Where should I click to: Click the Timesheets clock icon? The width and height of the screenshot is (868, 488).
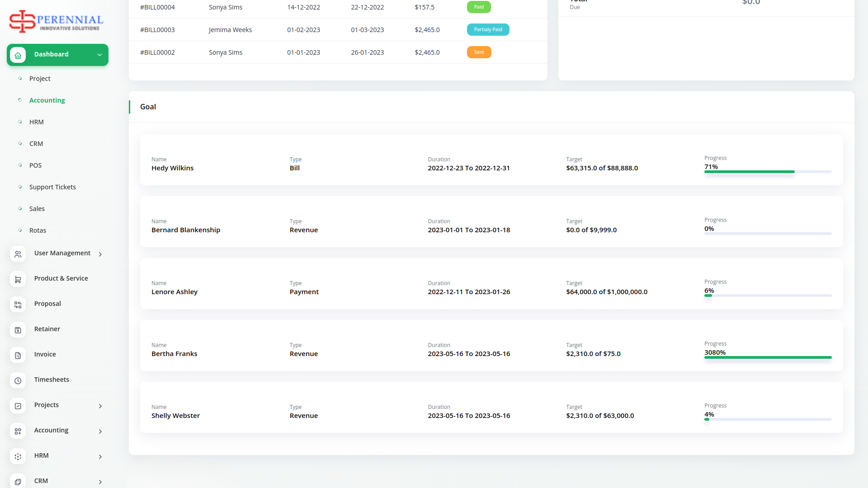(18, 381)
